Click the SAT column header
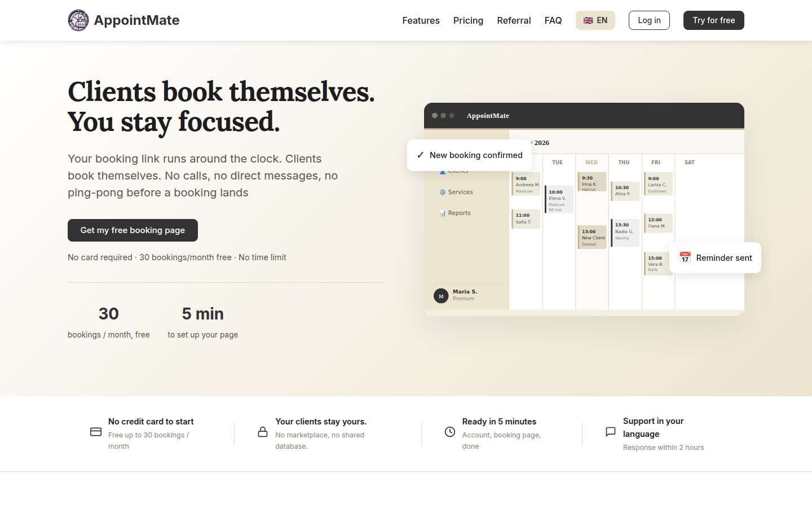This screenshot has width=812, height=508. click(690, 163)
